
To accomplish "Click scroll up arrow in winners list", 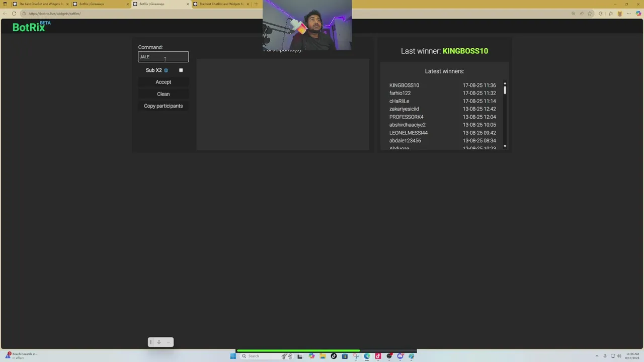I will 505,83.
